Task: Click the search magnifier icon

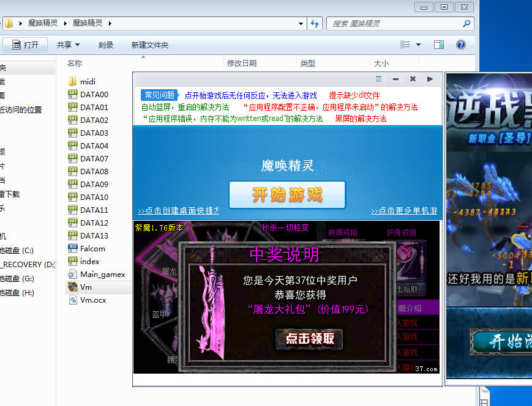Action: [466, 24]
